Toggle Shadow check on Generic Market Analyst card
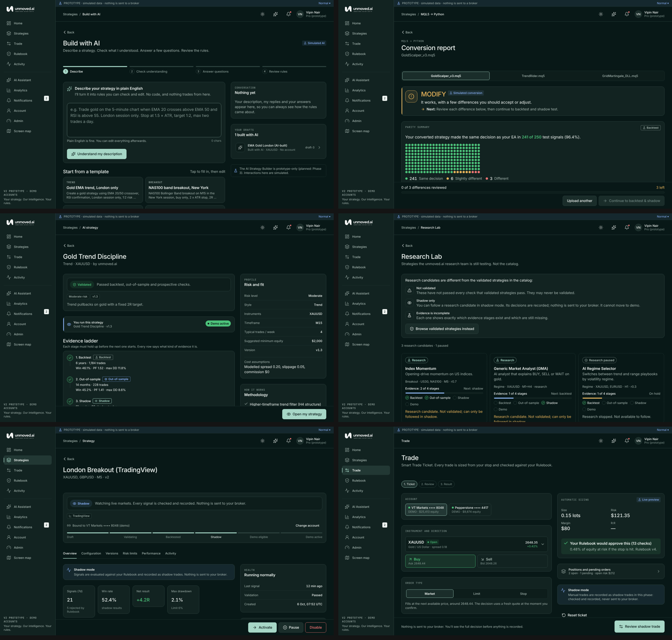This screenshot has height=640, width=672. click(x=543, y=403)
